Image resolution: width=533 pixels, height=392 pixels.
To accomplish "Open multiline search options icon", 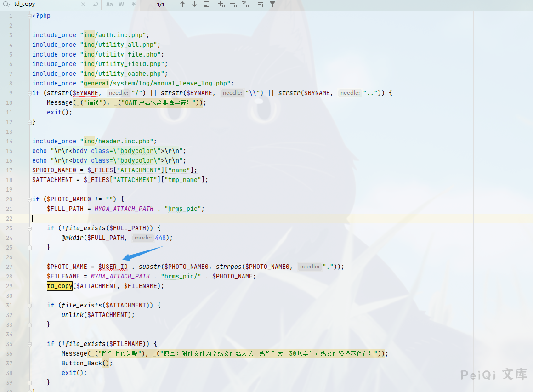I will point(261,4).
